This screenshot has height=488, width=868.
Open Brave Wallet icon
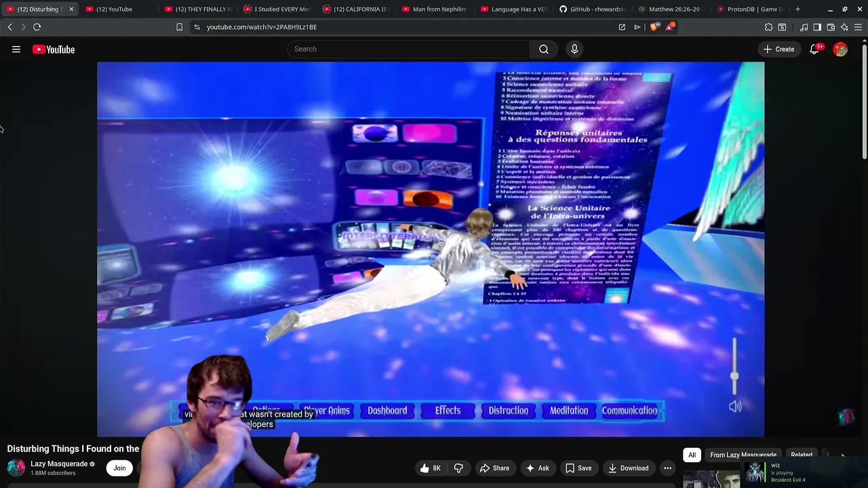[831, 27]
